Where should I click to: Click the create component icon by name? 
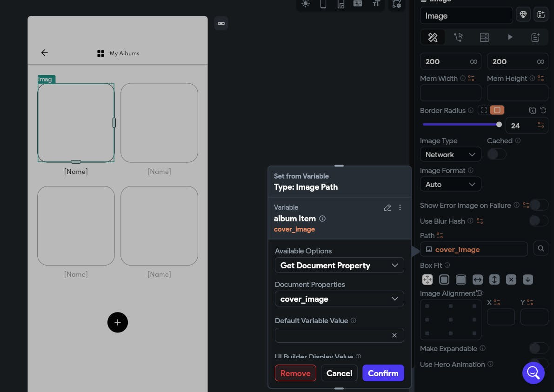[541, 15]
